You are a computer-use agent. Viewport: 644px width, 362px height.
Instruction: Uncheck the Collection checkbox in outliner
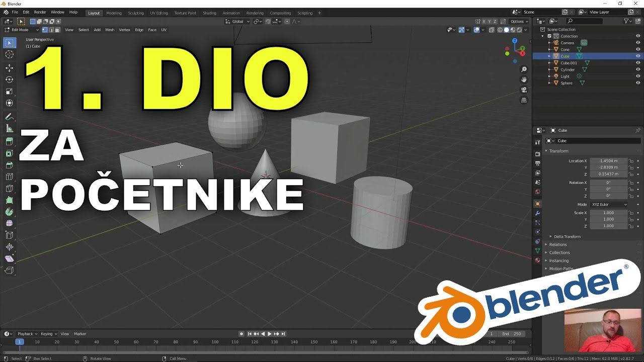coord(549,36)
